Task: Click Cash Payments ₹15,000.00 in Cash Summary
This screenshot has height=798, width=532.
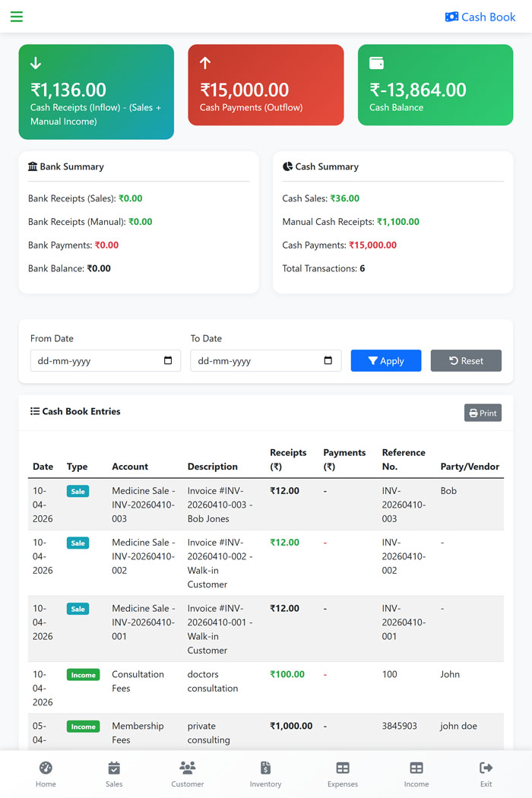Action: tap(372, 245)
